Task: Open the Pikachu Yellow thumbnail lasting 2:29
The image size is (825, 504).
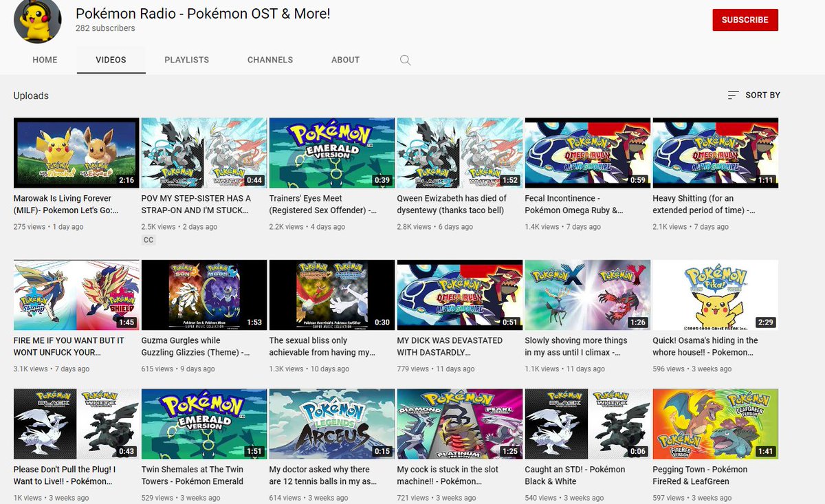Action: 716,296
